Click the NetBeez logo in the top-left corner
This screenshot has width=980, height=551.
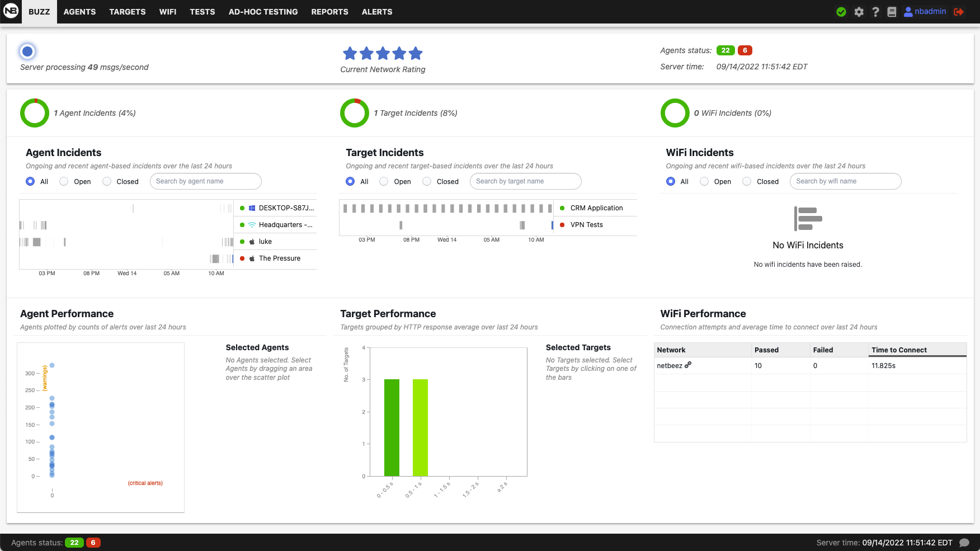11,11
